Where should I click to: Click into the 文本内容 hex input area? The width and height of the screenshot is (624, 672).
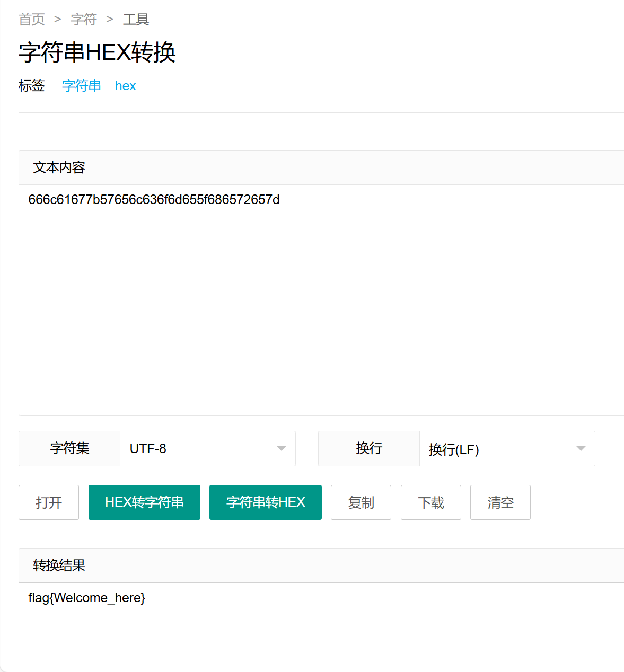tap(321, 300)
